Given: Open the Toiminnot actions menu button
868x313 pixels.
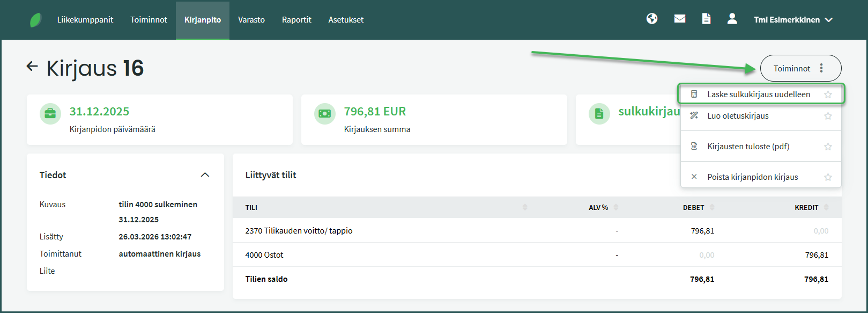Looking at the screenshot, I should [x=800, y=69].
